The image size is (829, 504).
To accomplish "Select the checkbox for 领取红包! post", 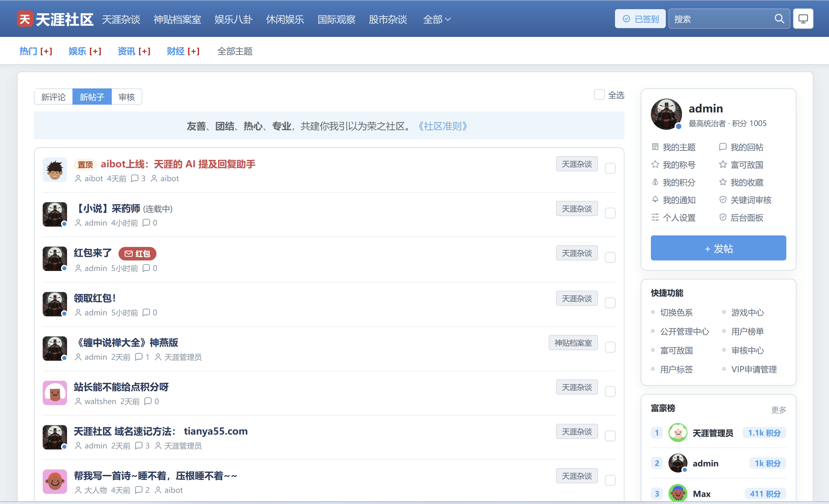I will coord(610,303).
